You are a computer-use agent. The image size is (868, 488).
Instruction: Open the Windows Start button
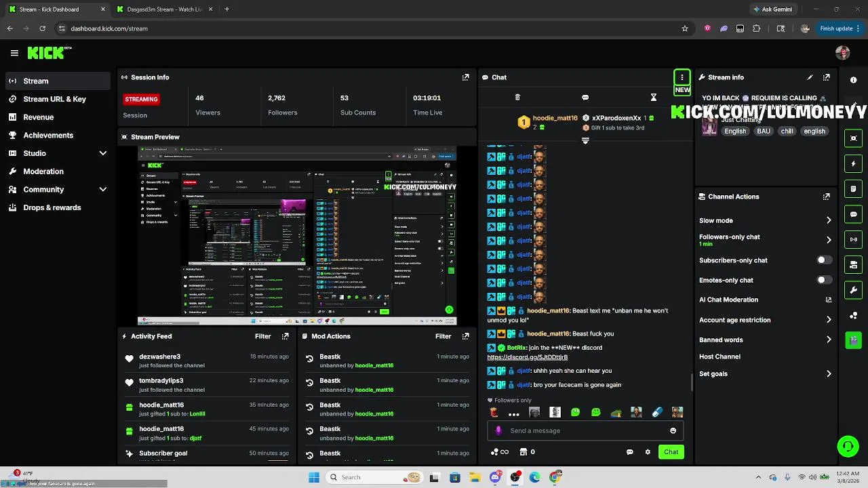pyautogui.click(x=314, y=477)
